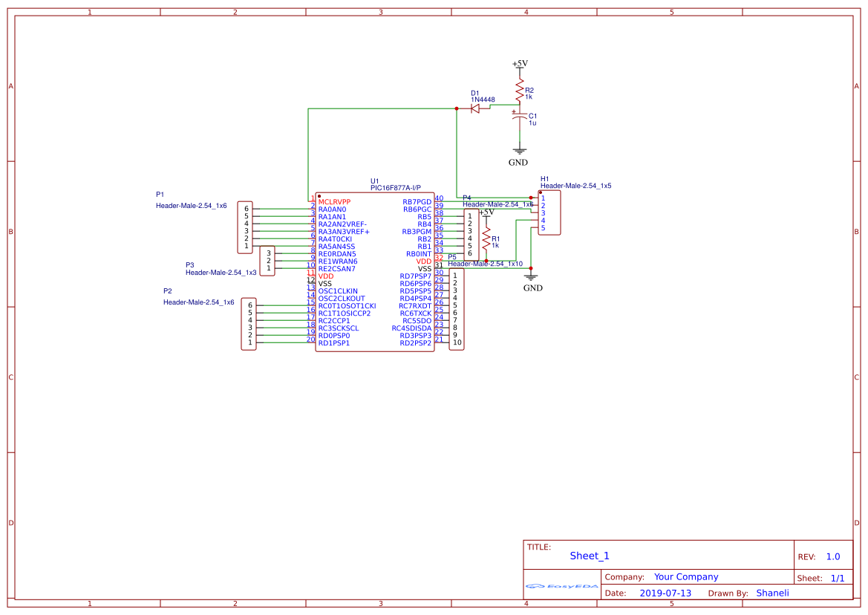Image resolution: width=868 pixels, height=615 pixels.
Task: Click the P5 ten-pin header component
Action: coord(456,309)
